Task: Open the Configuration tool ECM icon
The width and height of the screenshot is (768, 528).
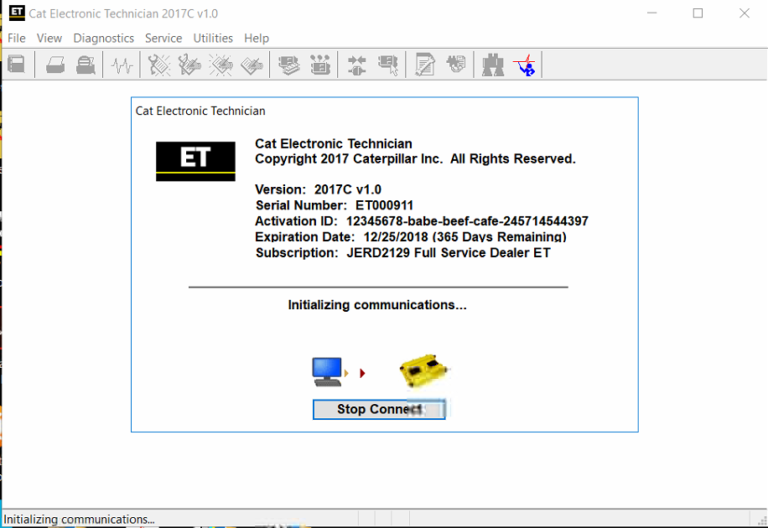Action: (320, 65)
